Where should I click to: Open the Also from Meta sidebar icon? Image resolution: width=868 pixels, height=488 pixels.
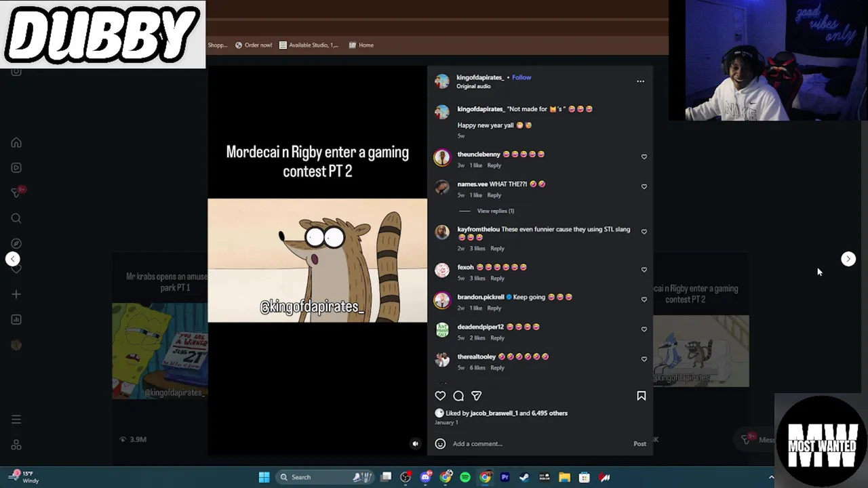[x=16, y=445]
